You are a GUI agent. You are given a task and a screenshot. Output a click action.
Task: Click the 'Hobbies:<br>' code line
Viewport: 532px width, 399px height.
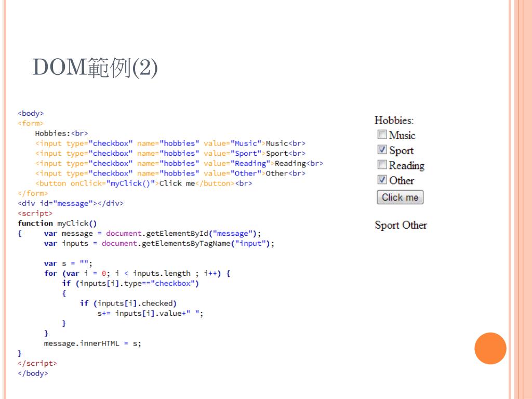point(61,134)
